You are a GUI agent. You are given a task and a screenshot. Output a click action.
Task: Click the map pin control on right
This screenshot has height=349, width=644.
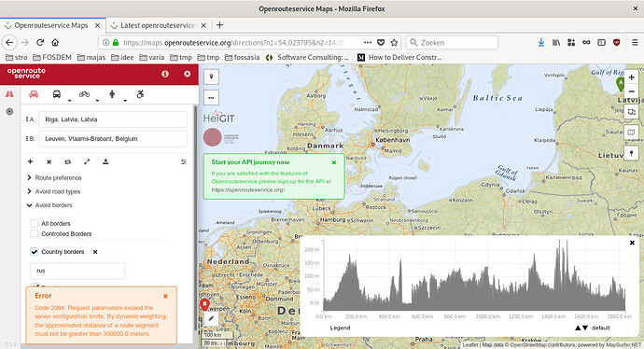(x=631, y=153)
